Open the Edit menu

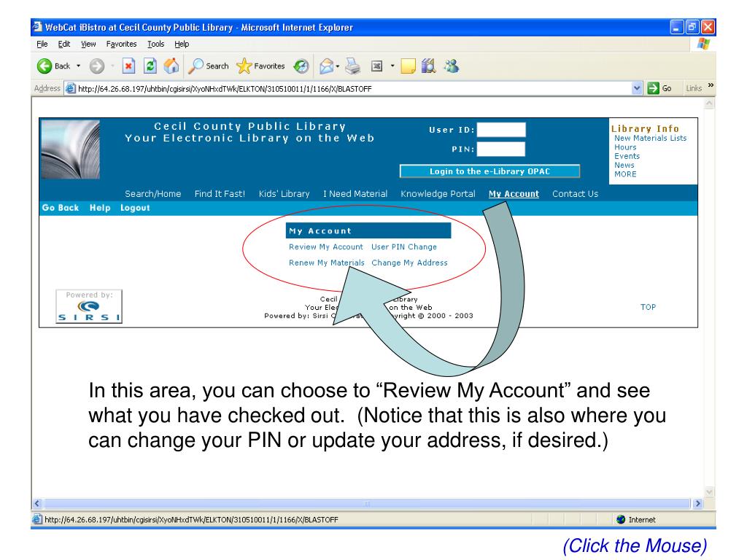click(64, 44)
